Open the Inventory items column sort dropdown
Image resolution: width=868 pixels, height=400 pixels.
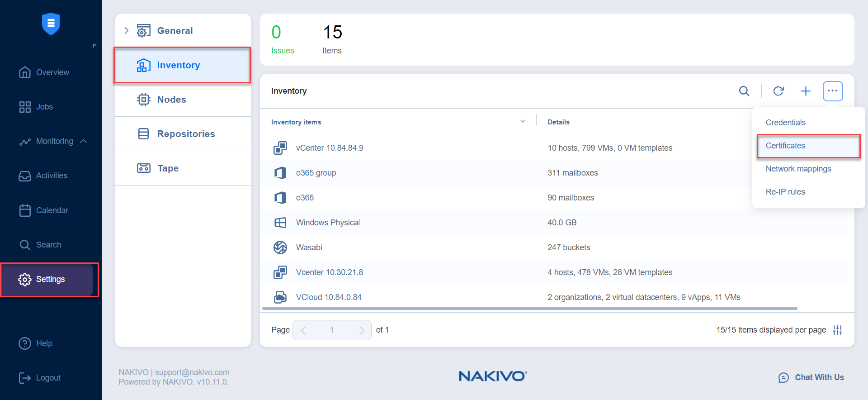523,122
